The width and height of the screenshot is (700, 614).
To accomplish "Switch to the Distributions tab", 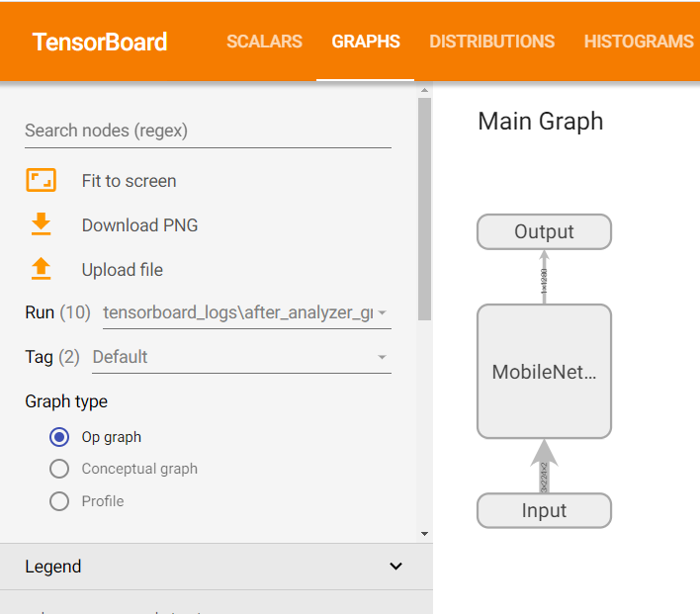I will (492, 42).
